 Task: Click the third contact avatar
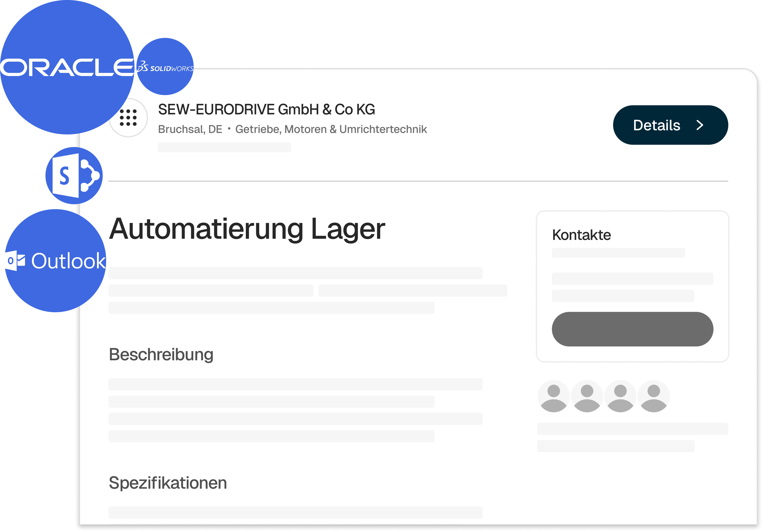620,396
